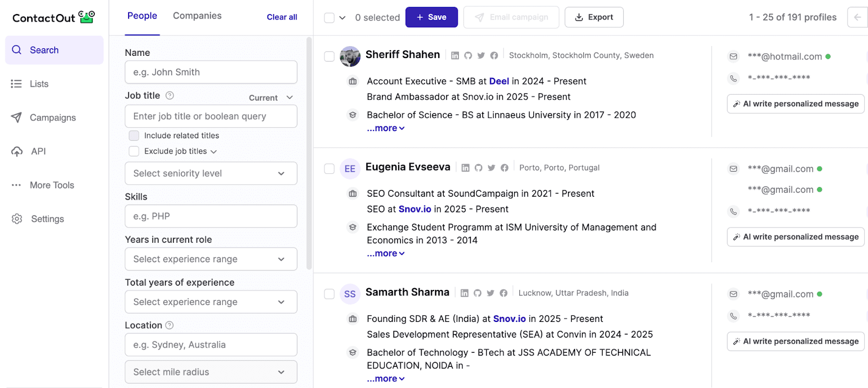This screenshot has height=388, width=868.
Task: Click the ContactOut logo
Action: (x=53, y=17)
